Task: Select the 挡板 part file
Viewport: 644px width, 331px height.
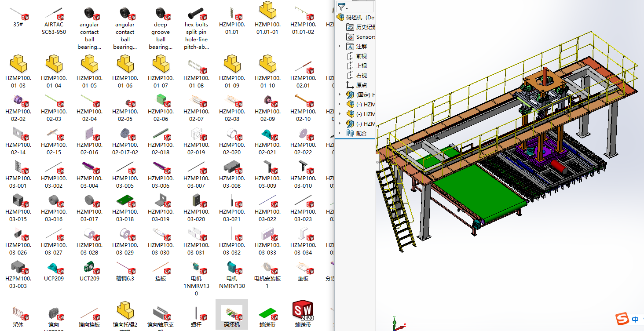Action: (x=161, y=271)
